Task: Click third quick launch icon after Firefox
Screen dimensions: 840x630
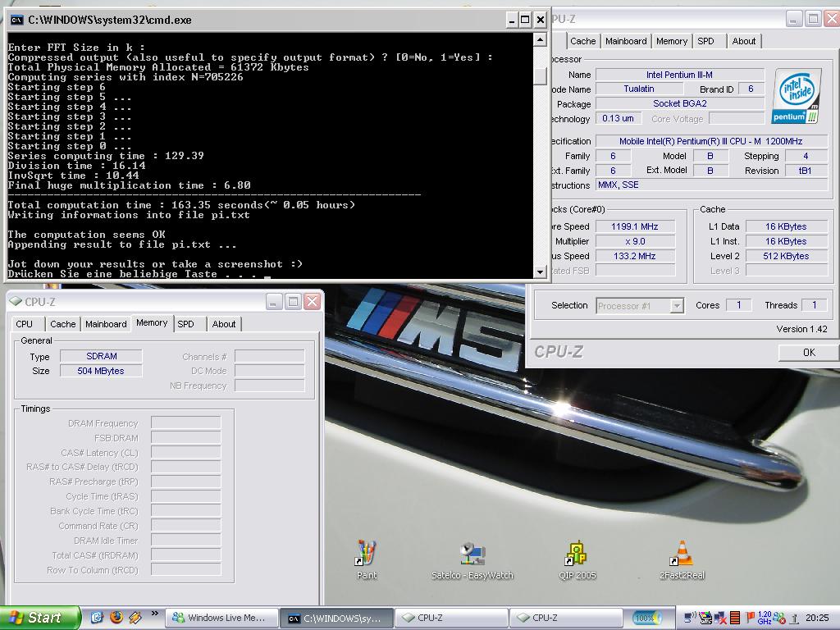Action: point(135,617)
